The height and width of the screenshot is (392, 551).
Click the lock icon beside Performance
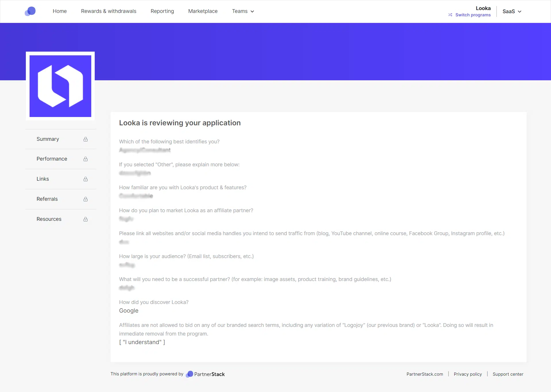click(x=86, y=159)
